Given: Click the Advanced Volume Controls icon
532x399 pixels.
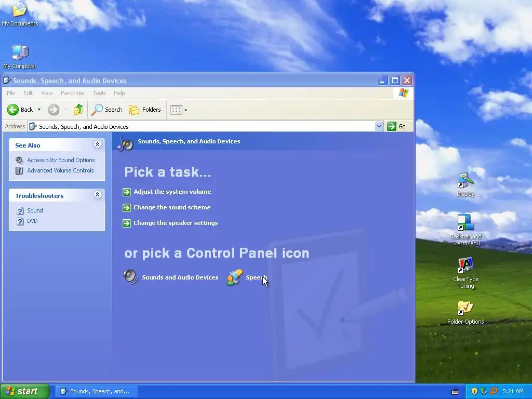Looking at the screenshot, I should click(x=19, y=170).
